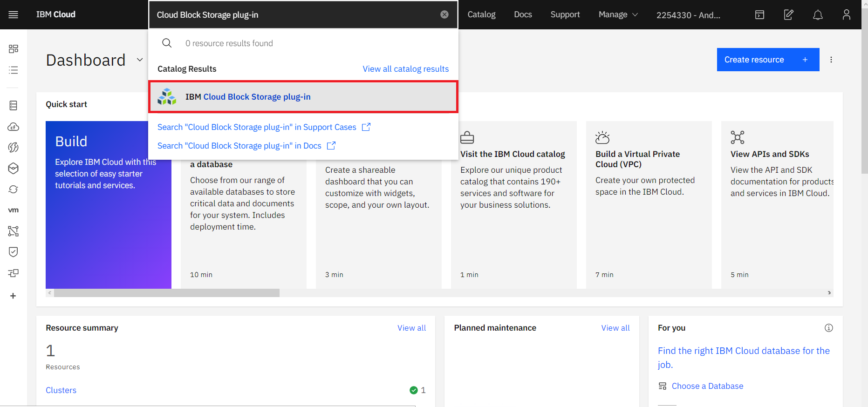The height and width of the screenshot is (407, 868).
Task: Click the clusters green status checkmark
Action: click(x=413, y=390)
